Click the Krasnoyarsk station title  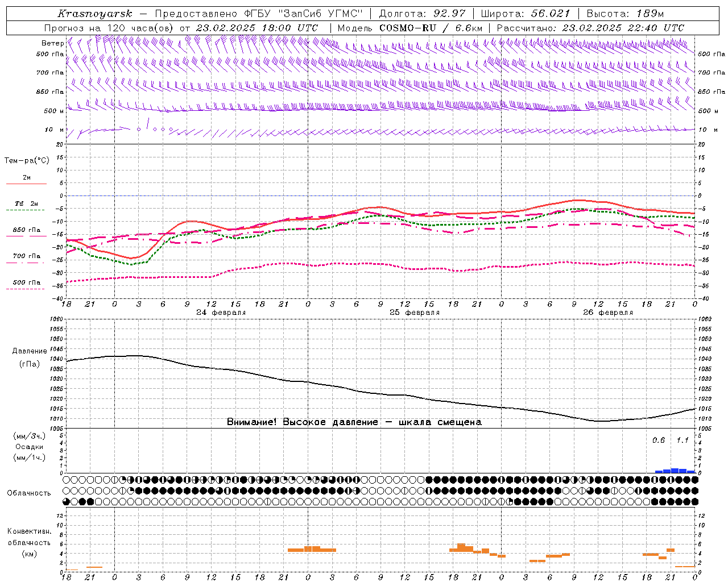[94, 14]
